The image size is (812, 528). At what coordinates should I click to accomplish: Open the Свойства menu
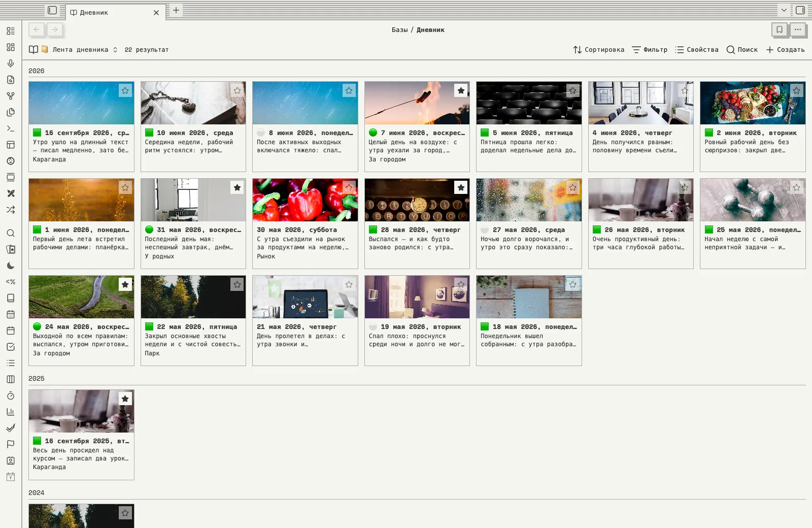697,50
